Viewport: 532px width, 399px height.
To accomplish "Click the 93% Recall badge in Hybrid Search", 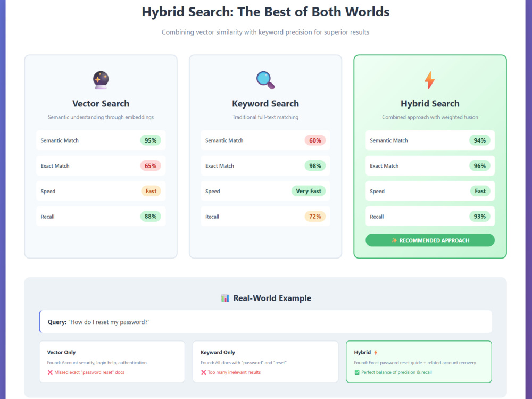I will (480, 217).
